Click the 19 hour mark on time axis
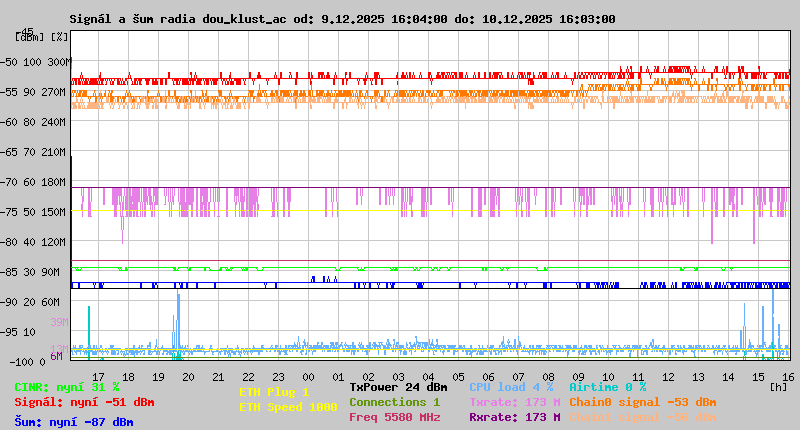 [x=158, y=376]
